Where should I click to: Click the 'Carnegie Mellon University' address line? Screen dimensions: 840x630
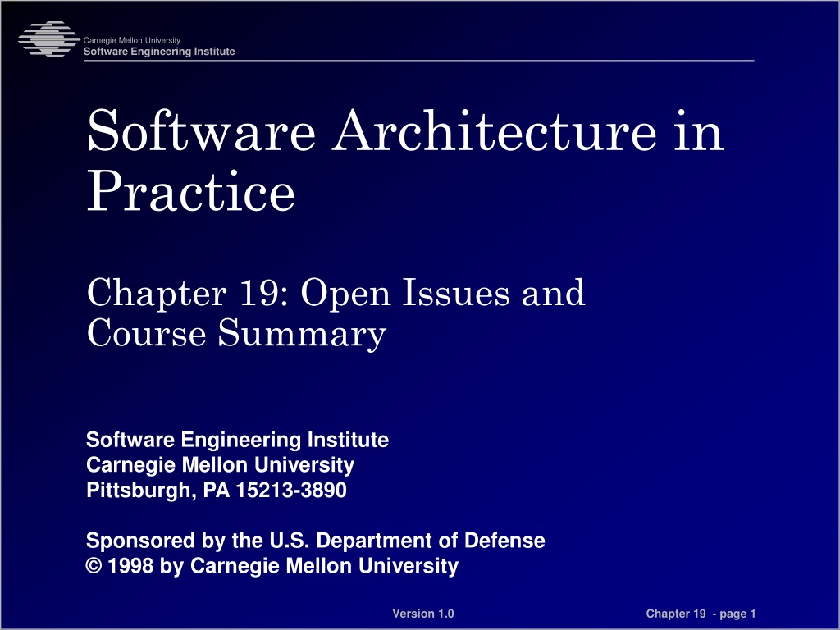(x=220, y=465)
